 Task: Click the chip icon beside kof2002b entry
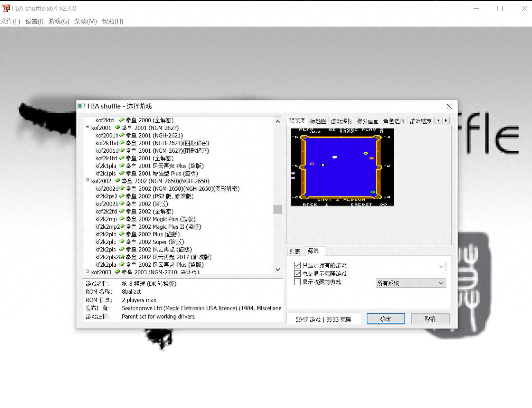[122, 203]
